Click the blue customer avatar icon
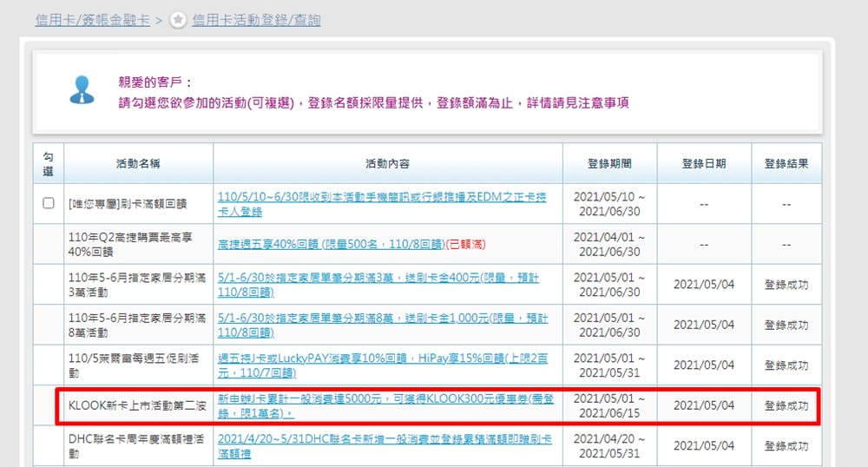Viewport: 868px width, 467px height. (x=82, y=90)
